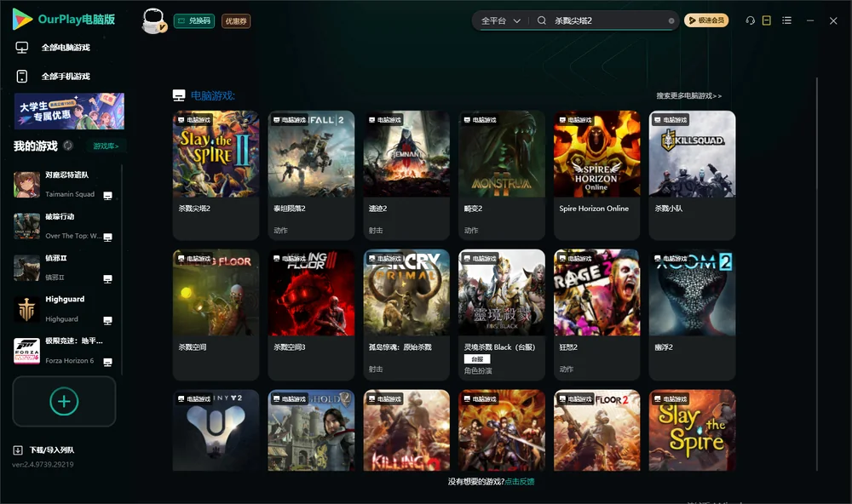Select the 狂怒2 Rage 2 card
This screenshot has height=504, width=852.
coord(597,314)
